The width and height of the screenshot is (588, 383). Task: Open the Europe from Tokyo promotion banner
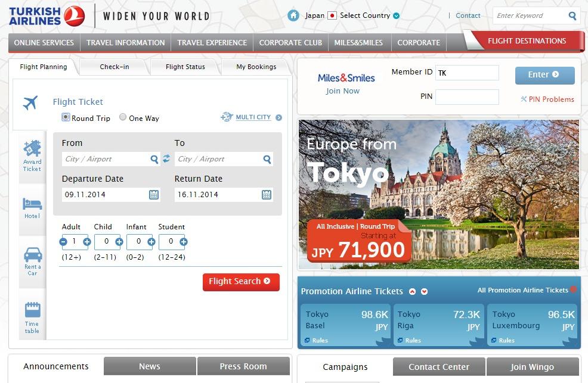(x=439, y=194)
